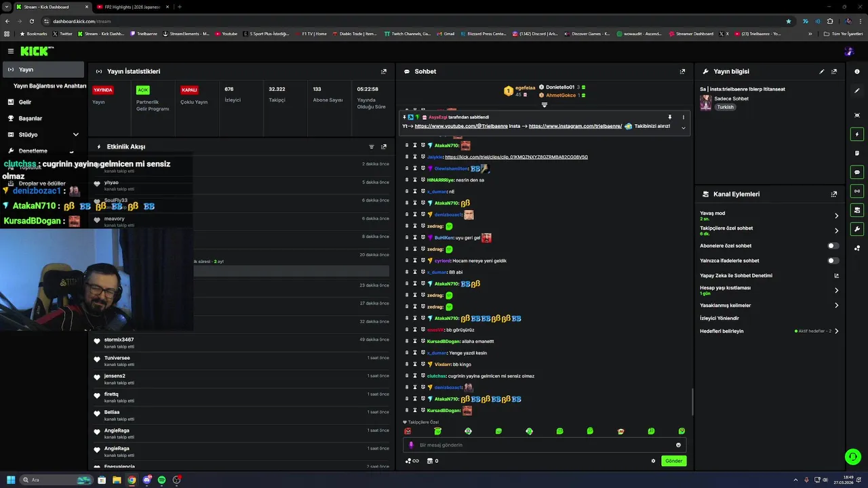Open Hedefleri belirleyin arrow
The height and width of the screenshot is (488, 868).
[836, 331]
